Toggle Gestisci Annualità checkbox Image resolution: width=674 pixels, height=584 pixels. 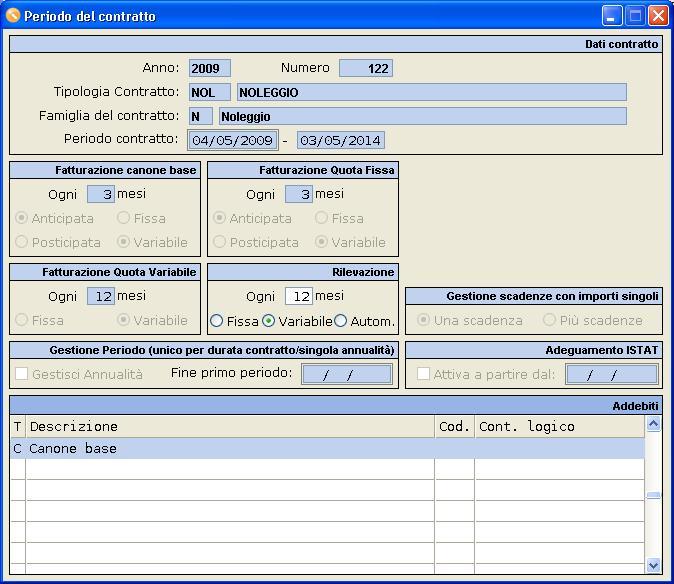tap(21, 373)
